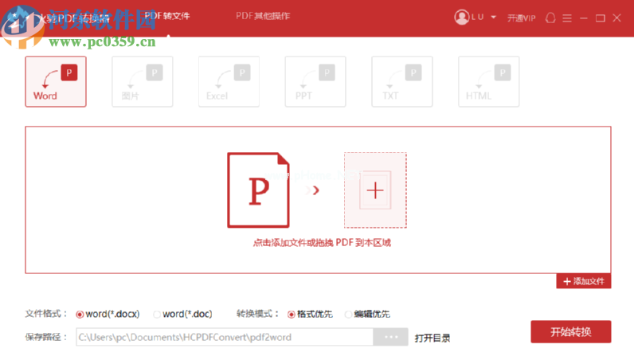Choose the PDF to HTML conversion icon
This screenshot has height=364, width=634.
488,81
